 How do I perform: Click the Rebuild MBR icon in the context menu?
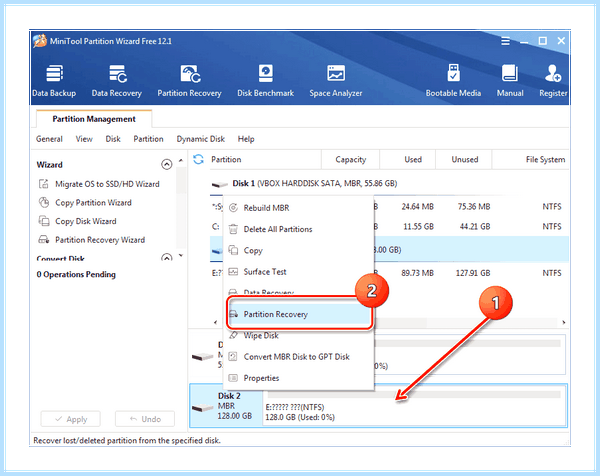[x=233, y=208]
